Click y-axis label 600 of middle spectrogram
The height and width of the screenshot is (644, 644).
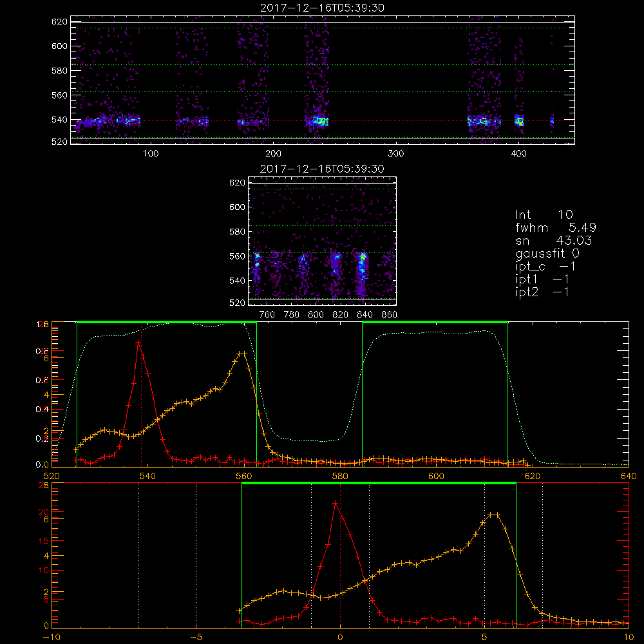click(x=238, y=207)
